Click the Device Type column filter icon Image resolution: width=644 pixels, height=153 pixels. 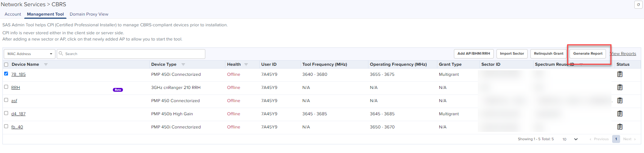(x=183, y=64)
